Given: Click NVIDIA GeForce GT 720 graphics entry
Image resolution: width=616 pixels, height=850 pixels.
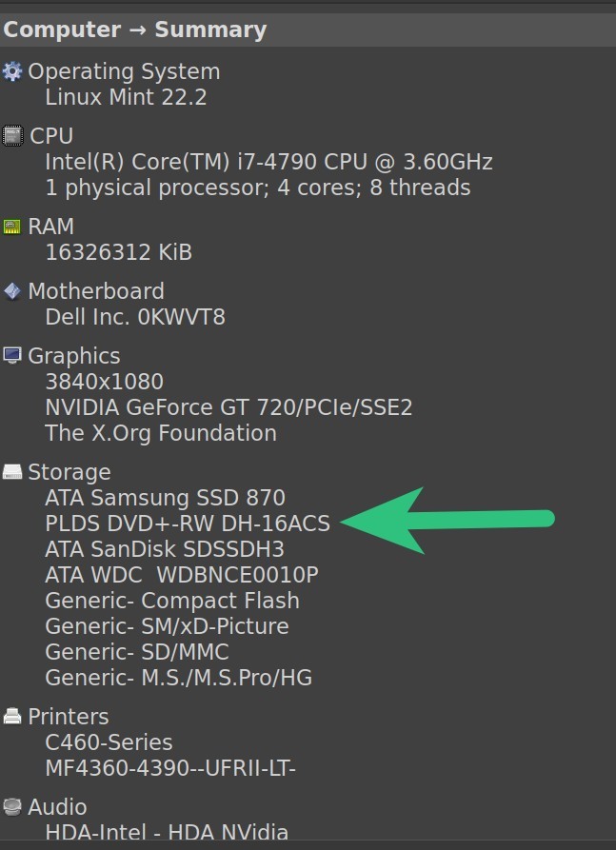Looking at the screenshot, I should 229,407.
